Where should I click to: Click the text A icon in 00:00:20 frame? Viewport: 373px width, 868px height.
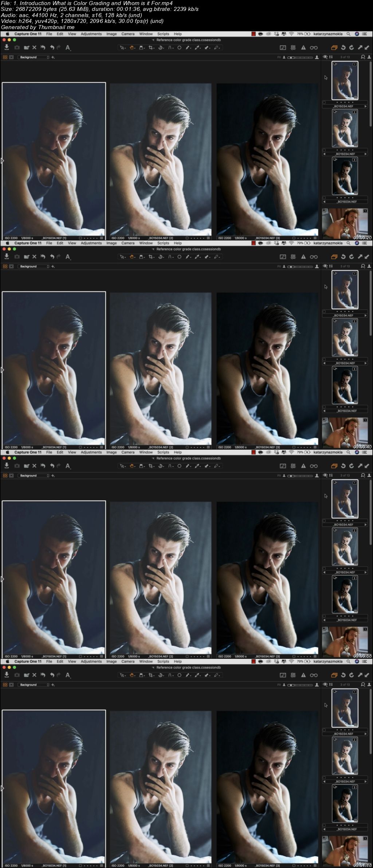[x=68, y=47]
